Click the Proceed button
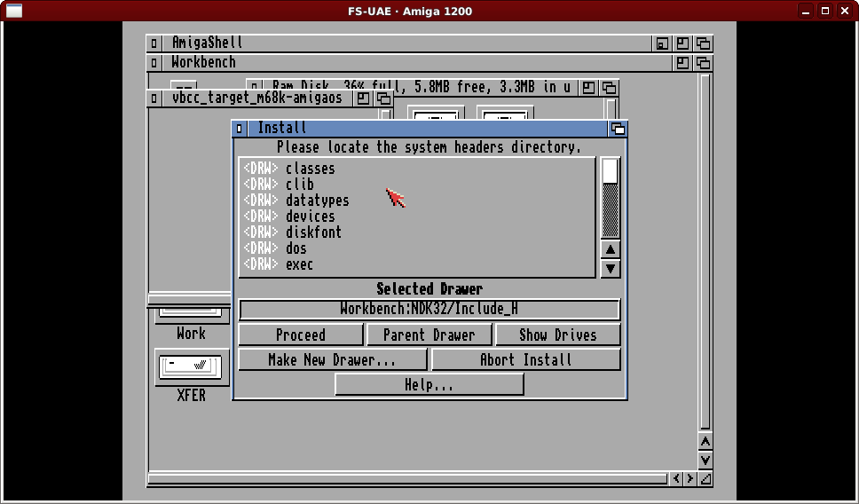Screen dimensions: 859x504 click(301, 335)
